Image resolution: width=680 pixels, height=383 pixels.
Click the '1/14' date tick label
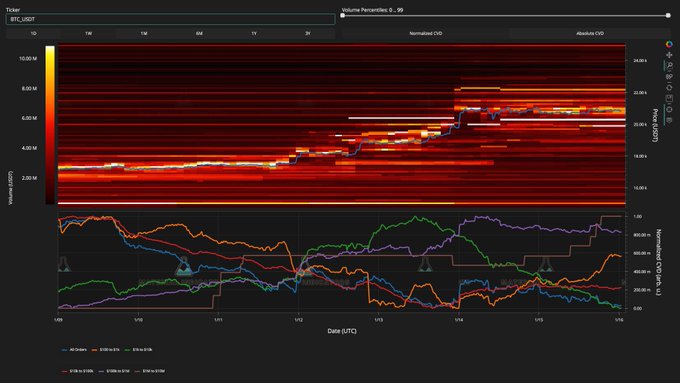tap(459, 320)
